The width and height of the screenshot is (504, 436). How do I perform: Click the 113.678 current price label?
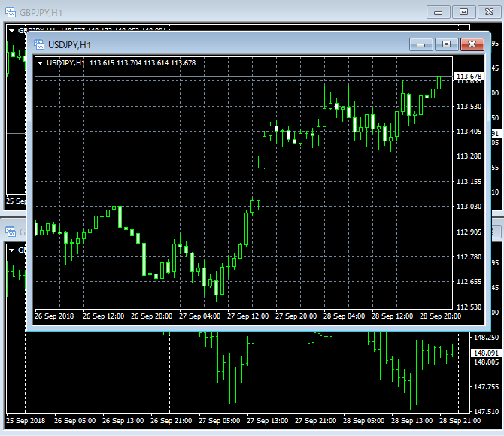point(469,77)
